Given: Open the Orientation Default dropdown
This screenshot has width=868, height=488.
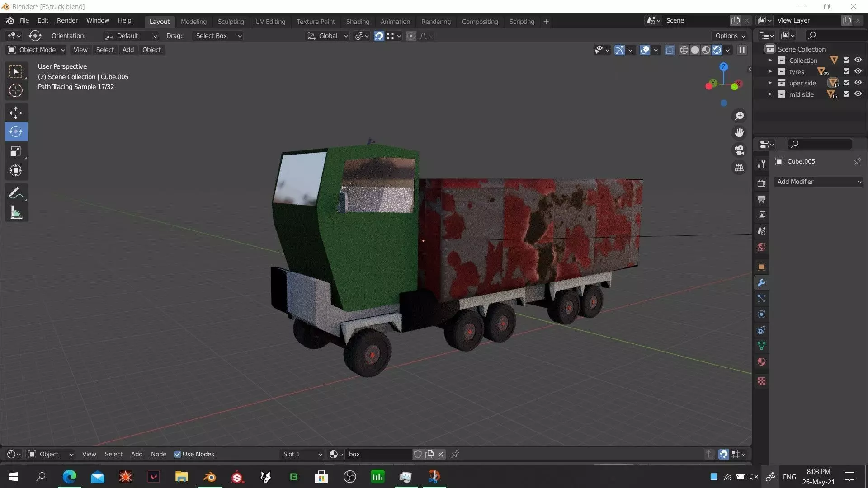Looking at the screenshot, I should (131, 36).
